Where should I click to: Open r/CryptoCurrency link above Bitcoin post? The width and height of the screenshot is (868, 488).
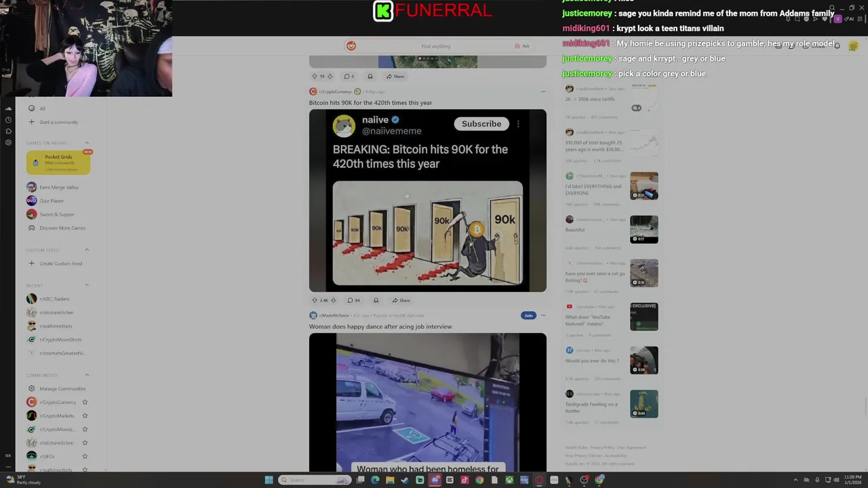tap(335, 91)
